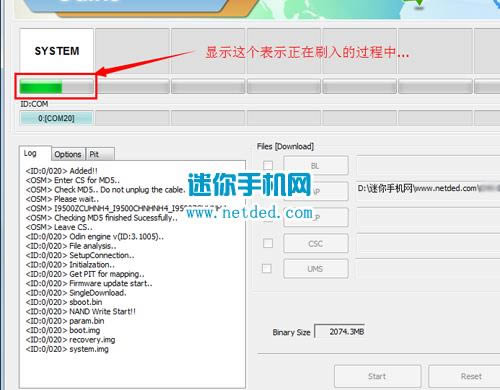Select the Log tab
The width and height of the screenshot is (500, 390).
click(35, 153)
